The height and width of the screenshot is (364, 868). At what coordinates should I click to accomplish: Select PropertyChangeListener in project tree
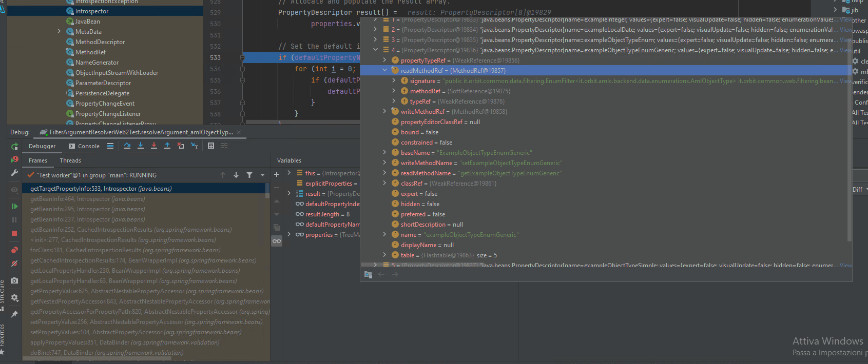(x=108, y=114)
